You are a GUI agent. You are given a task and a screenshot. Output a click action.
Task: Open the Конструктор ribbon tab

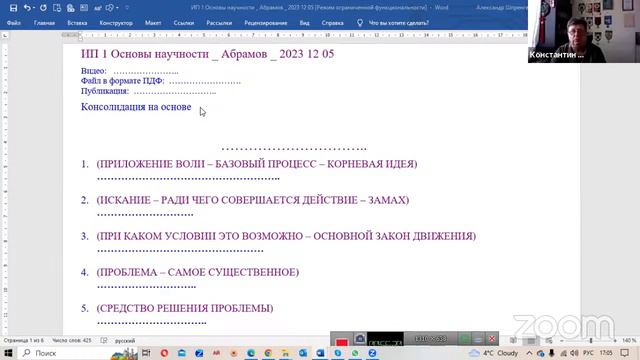[x=116, y=23]
